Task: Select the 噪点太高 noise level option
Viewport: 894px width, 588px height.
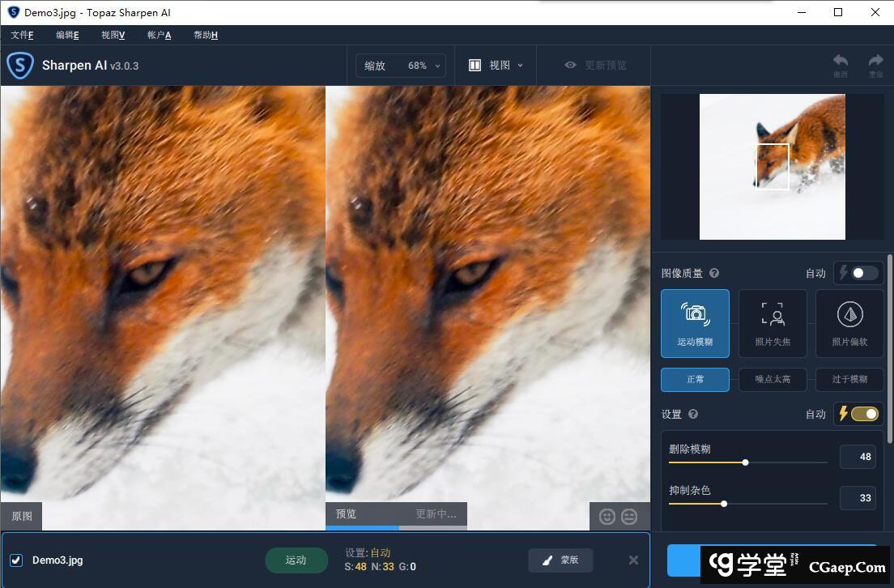Action: point(772,379)
